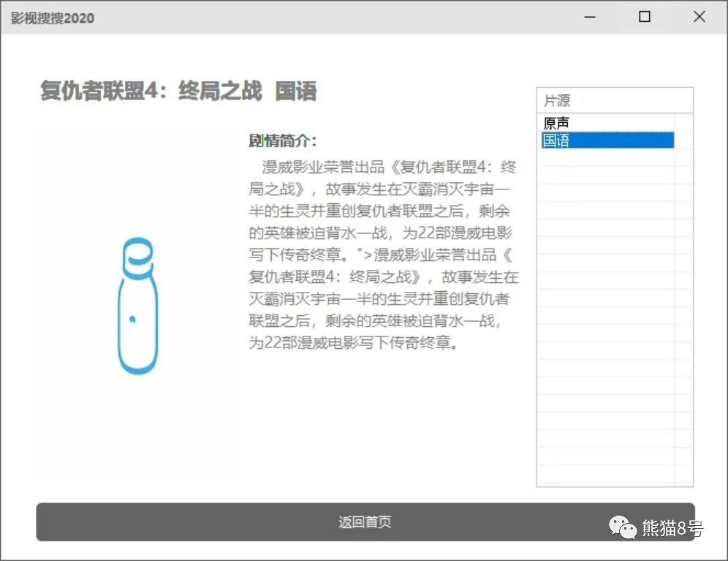
Task: Click the minimize window control
Action: click(x=588, y=16)
